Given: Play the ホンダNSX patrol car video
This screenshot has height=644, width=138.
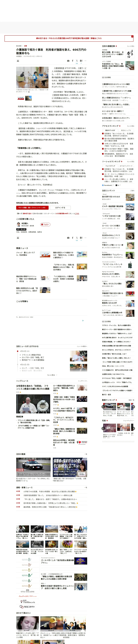Looking at the screenshot, I should pyautogui.click(x=34, y=467).
